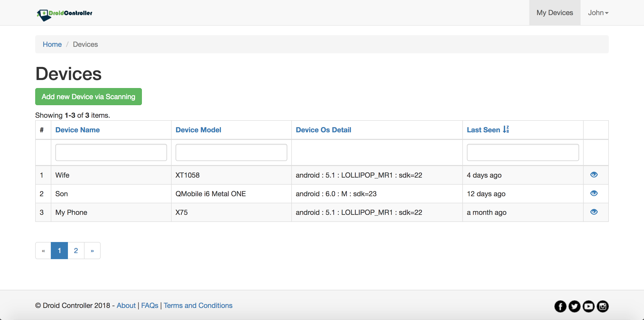This screenshot has width=644, height=320.
Task: Open the YouTube social icon
Action: (588, 306)
